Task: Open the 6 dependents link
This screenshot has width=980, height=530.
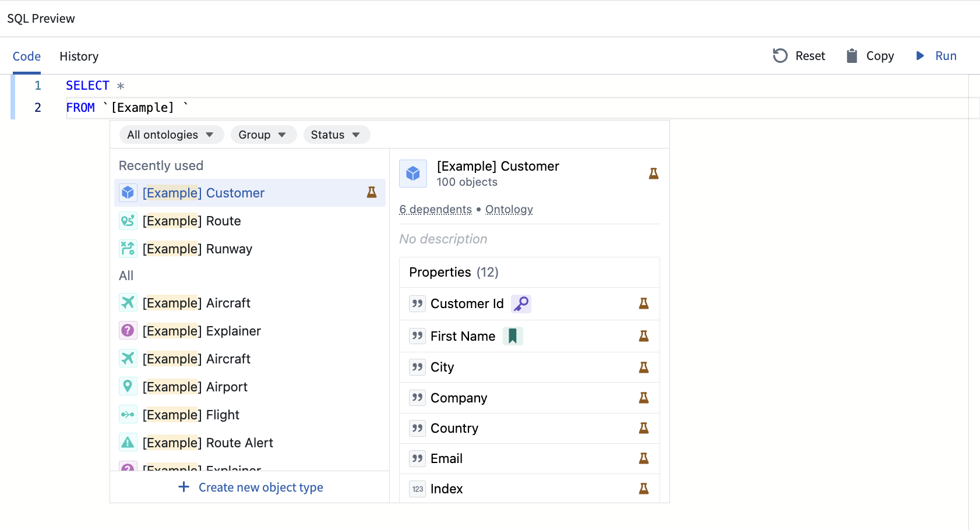Action: click(435, 210)
